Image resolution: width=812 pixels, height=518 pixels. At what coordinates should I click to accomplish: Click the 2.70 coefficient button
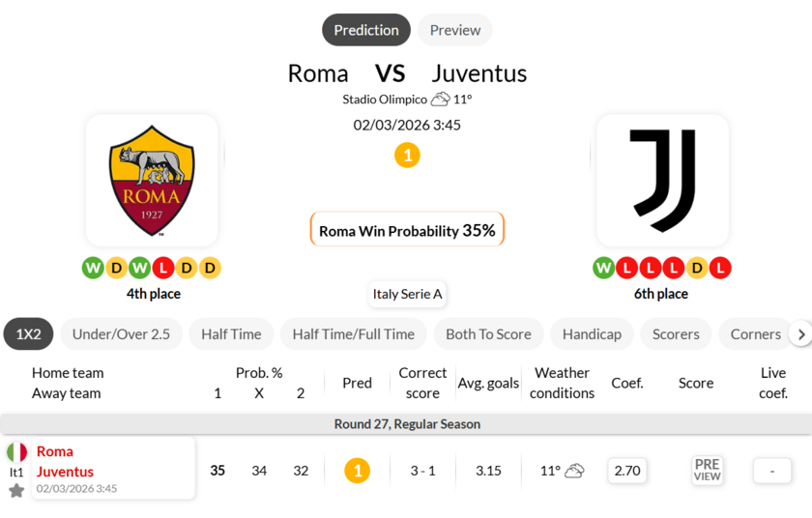click(x=627, y=471)
